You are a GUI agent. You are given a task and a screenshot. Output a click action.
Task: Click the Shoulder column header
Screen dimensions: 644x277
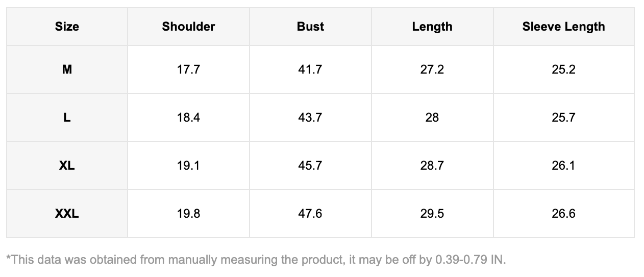(188, 27)
